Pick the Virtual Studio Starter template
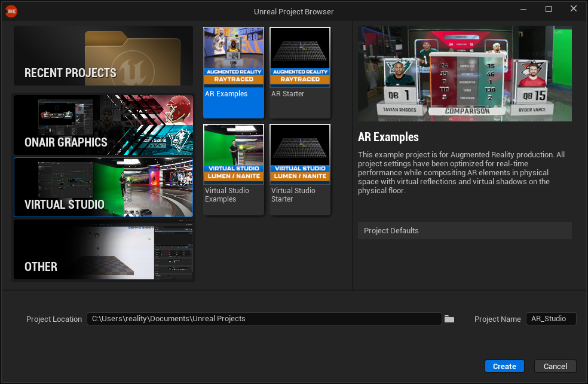This screenshot has height=384, width=588. point(300,169)
